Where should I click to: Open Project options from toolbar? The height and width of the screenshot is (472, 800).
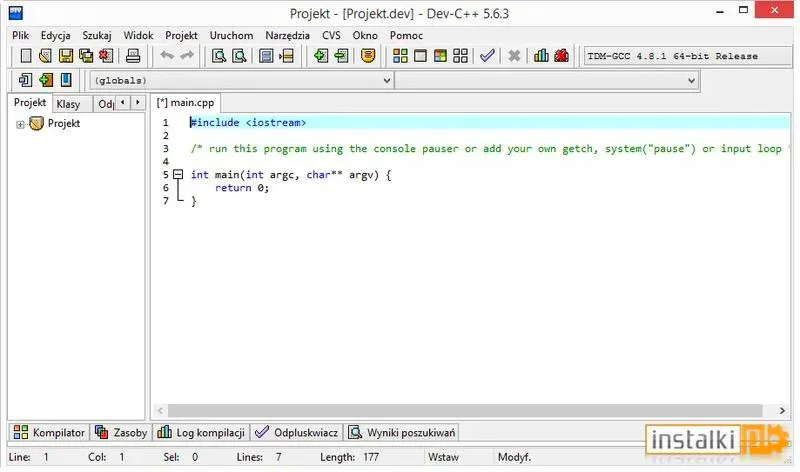point(368,56)
